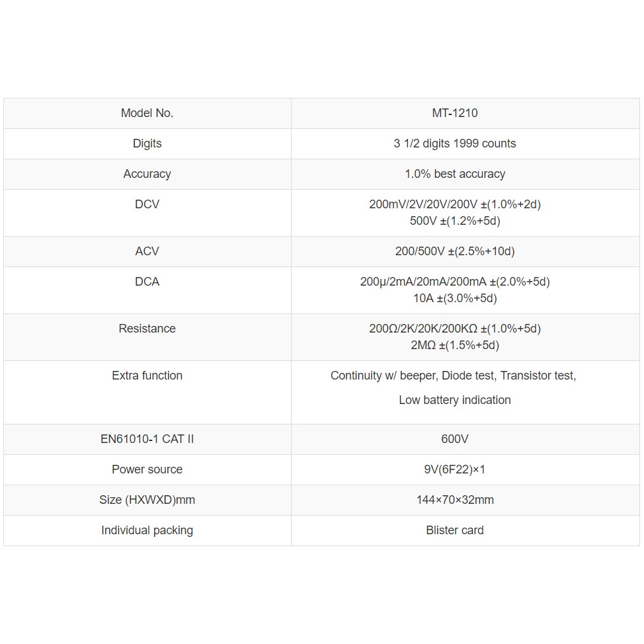Screen dimensions: 644x644
Task: Click the 144×70×32mm size value
Action: [455, 500]
